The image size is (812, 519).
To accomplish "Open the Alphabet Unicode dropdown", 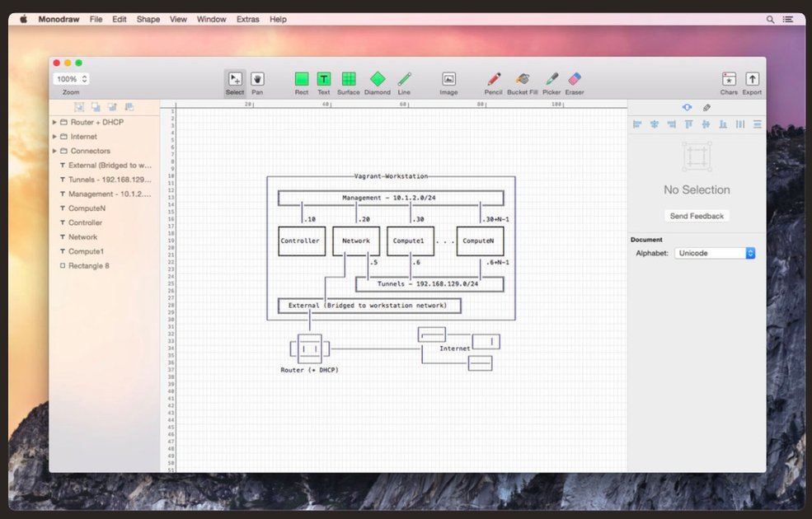I will tap(716, 253).
